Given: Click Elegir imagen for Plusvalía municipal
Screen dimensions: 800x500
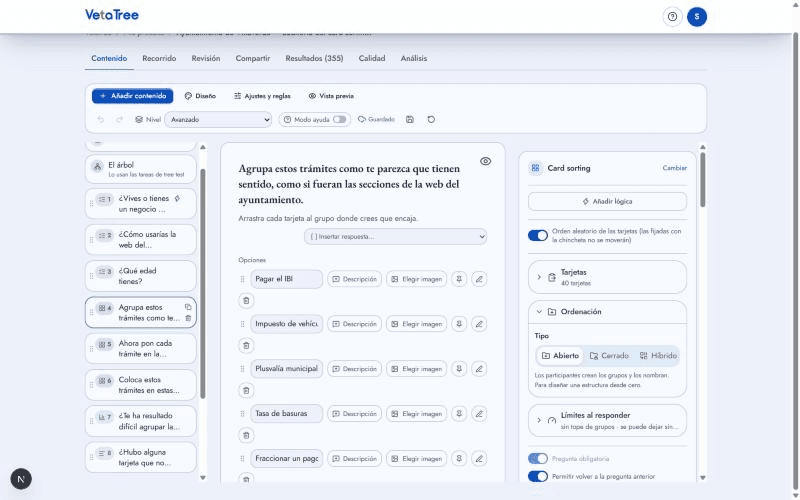Looking at the screenshot, I should [x=417, y=369].
